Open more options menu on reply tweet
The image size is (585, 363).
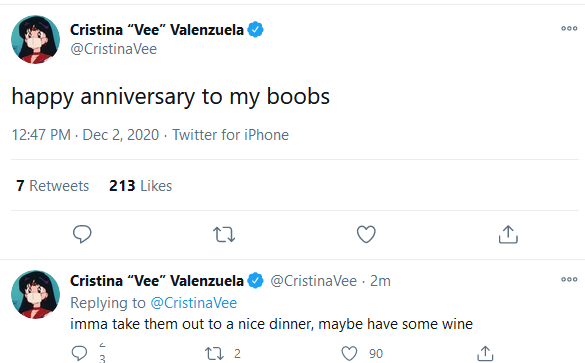(569, 279)
